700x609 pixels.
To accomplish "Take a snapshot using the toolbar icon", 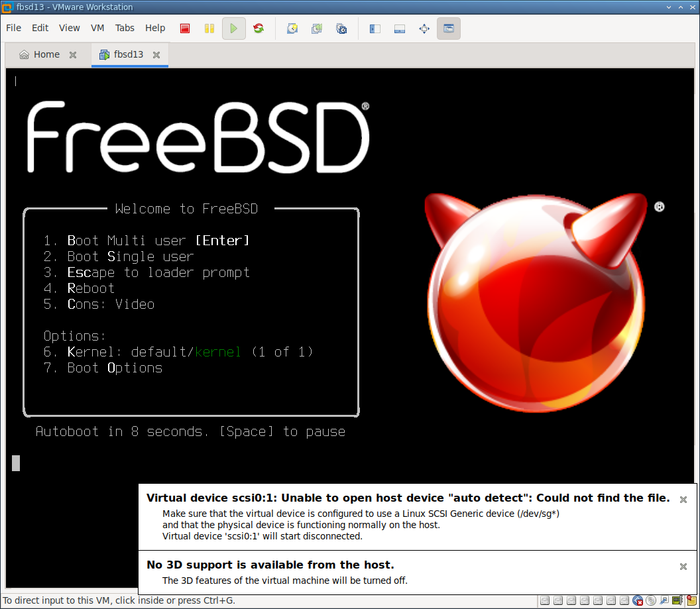I will (x=292, y=28).
